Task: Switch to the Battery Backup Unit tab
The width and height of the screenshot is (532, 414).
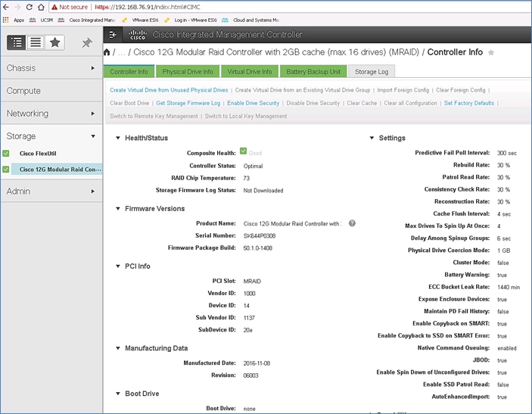Action: pos(313,72)
